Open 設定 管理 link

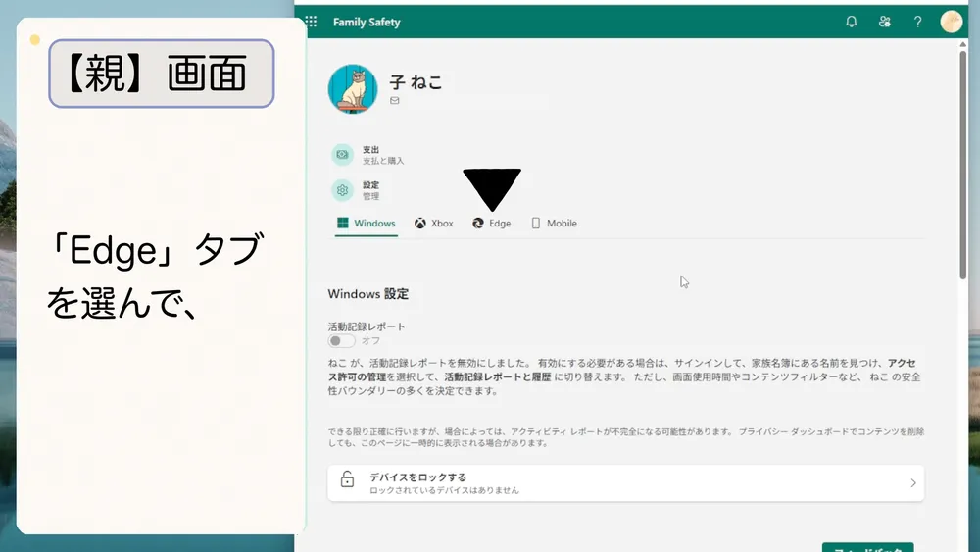pos(371,190)
